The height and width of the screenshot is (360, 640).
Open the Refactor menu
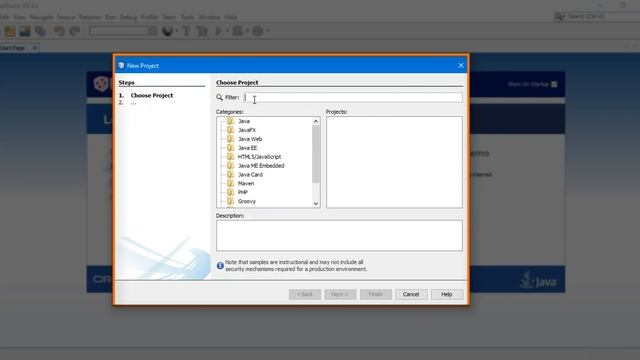[90, 18]
